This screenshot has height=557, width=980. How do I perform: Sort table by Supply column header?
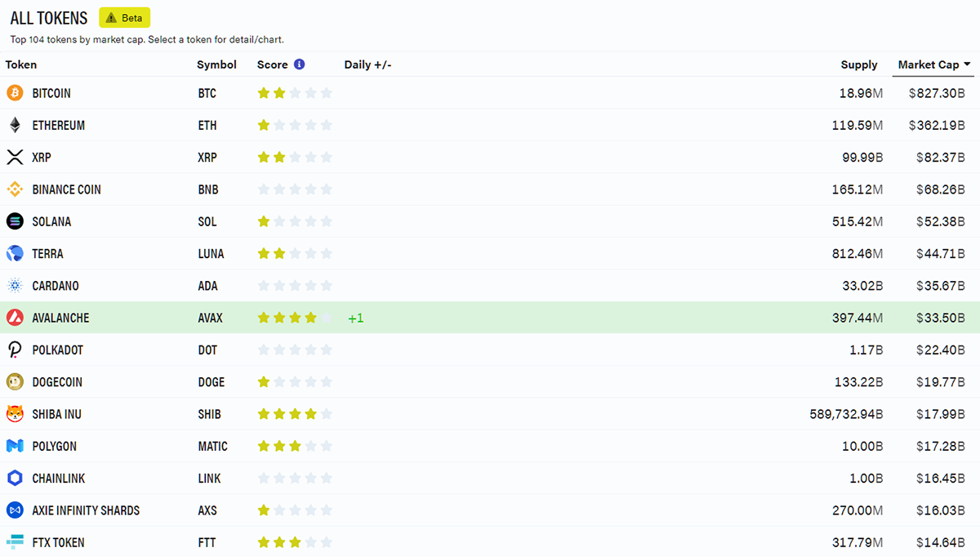pos(859,65)
